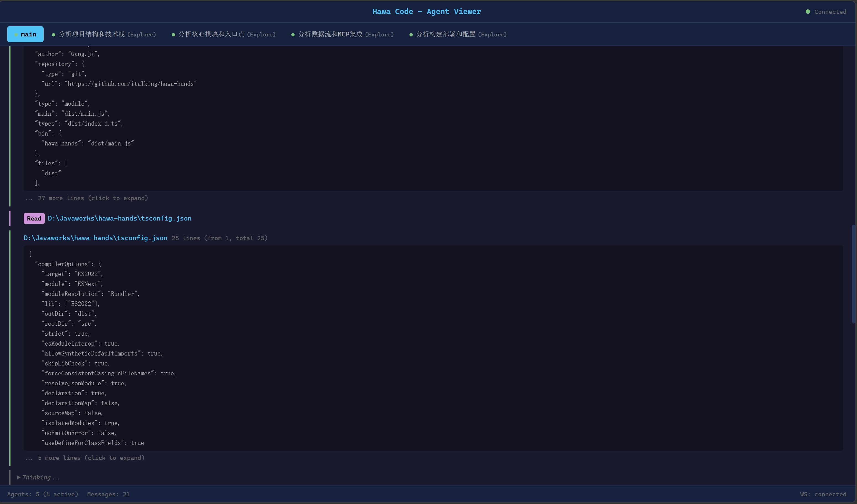Click the "noEmitOnError": false line
This screenshot has width=857, height=504.
[x=79, y=433]
